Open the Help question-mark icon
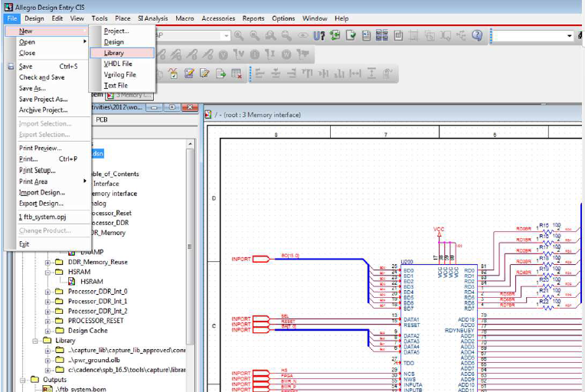Image resolution: width=585 pixels, height=392 pixels. point(477,35)
